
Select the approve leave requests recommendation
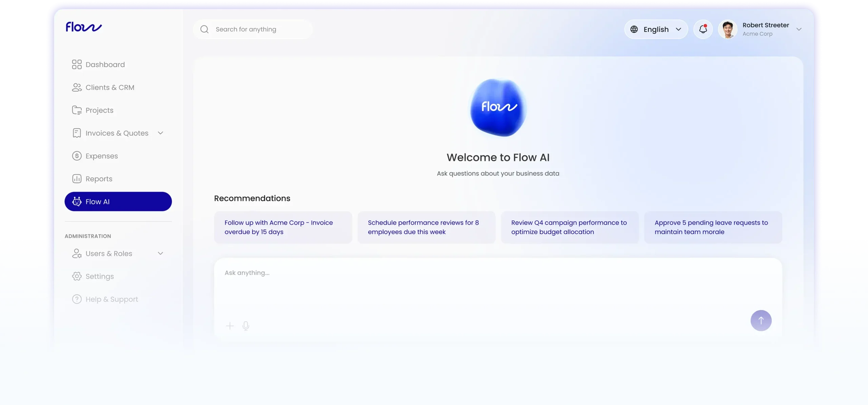coord(713,227)
